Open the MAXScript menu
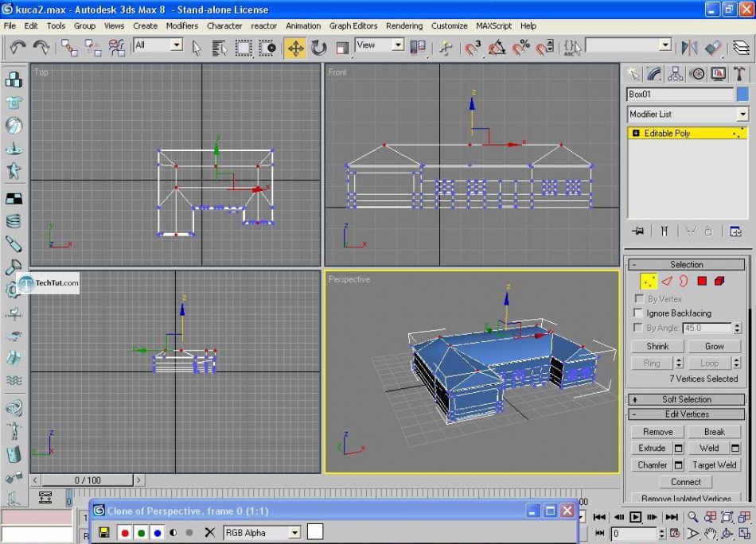Image resolution: width=756 pixels, height=544 pixels. pos(493,25)
